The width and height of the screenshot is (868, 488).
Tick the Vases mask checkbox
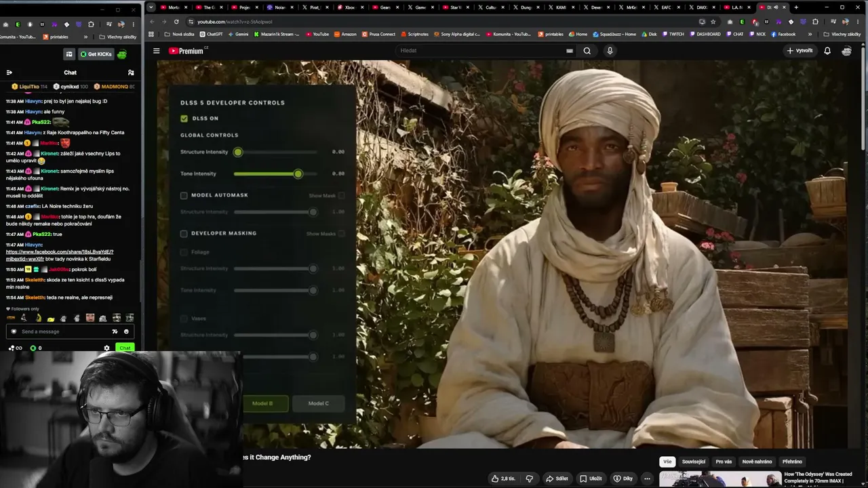point(184,319)
